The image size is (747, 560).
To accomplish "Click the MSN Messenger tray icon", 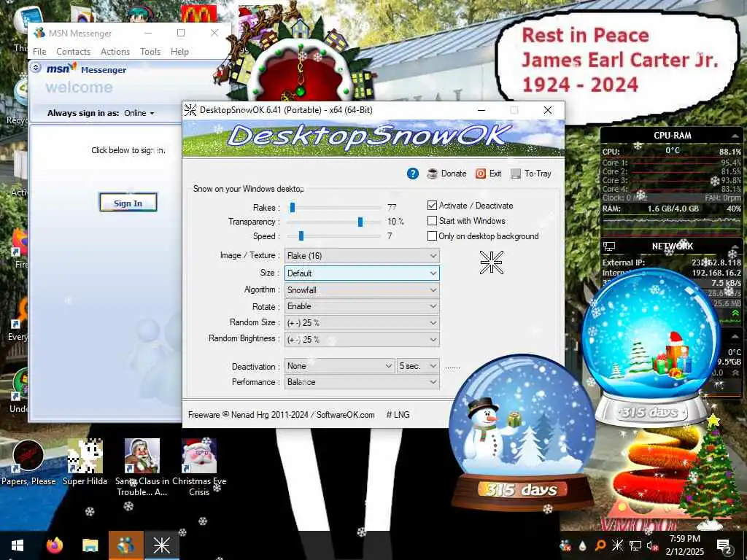I will pyautogui.click(x=565, y=545).
